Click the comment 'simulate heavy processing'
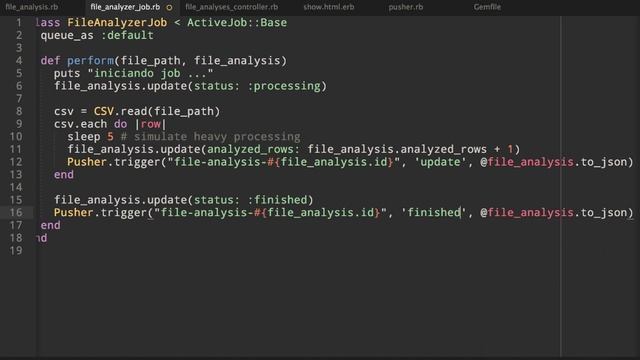Screen dimensions: 640x360 tap(217, 136)
